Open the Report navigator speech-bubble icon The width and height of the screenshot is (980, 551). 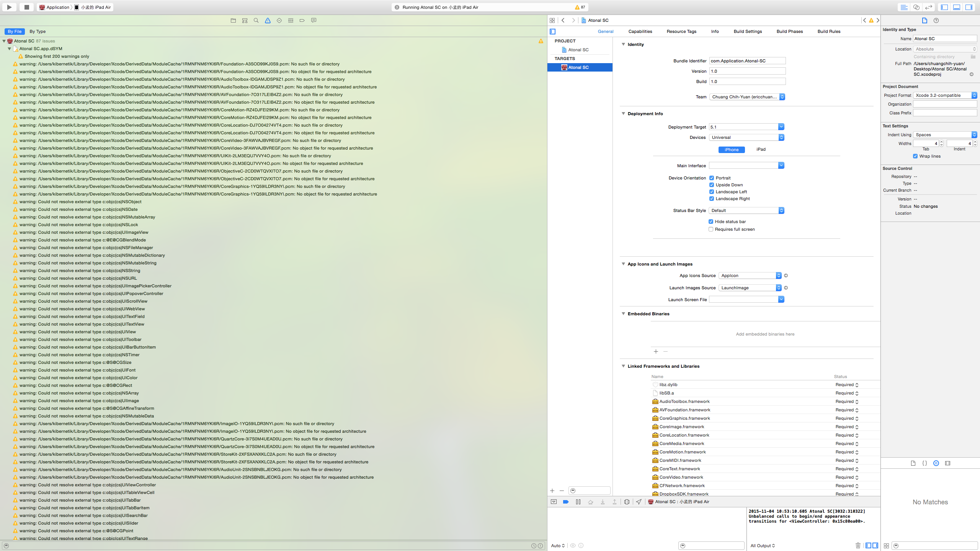click(314, 21)
